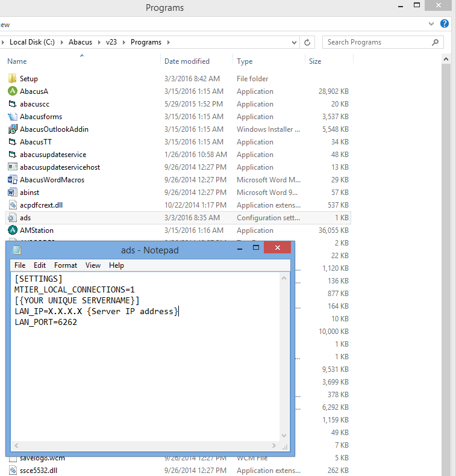Select the AbacusOutlookAddin file name
The image size is (456, 476).
click(54, 129)
